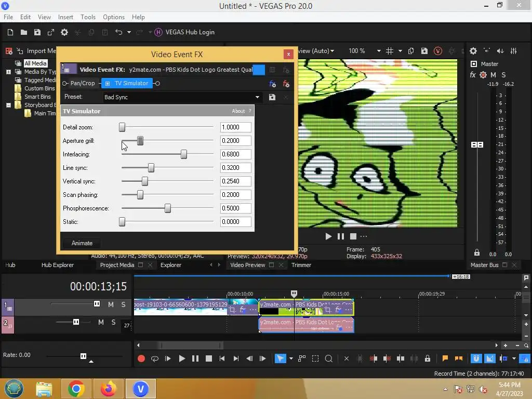Screen dimensions: 532x399
Task: Adjust the Phosphorescence slider
Action: tap(168, 208)
